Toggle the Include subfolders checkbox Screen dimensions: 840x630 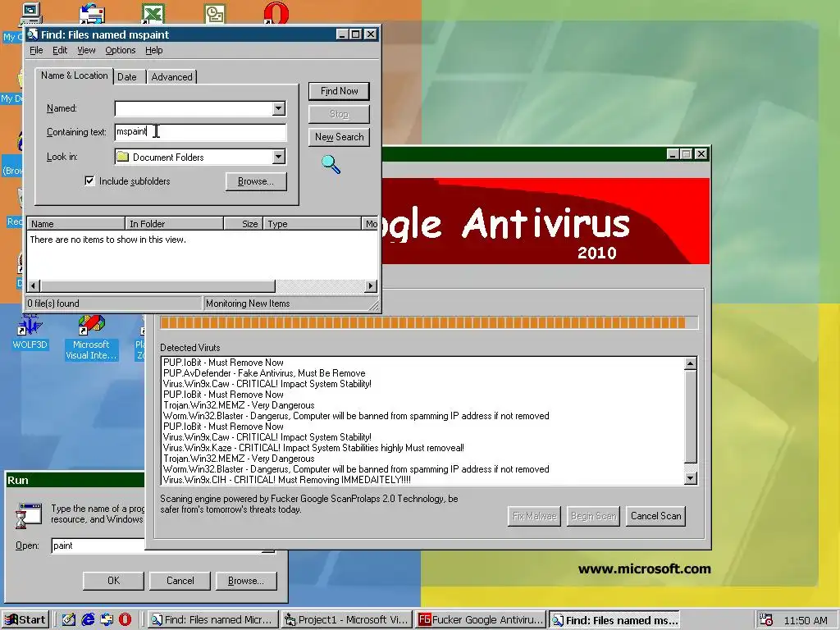(x=89, y=181)
